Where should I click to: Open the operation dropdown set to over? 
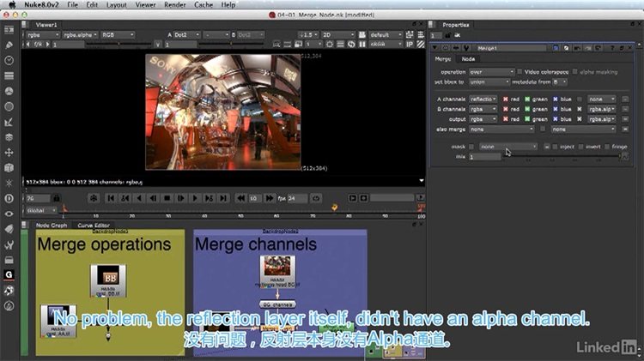(x=492, y=72)
